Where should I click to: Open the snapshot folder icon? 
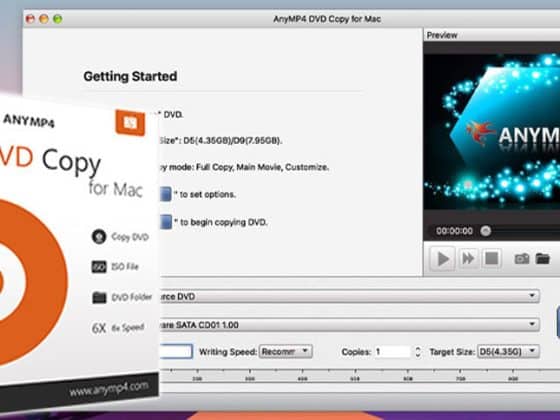point(542,259)
